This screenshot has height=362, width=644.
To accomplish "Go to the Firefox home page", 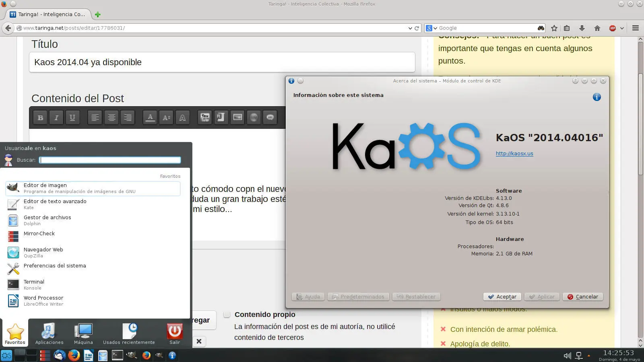I will pos(597,28).
